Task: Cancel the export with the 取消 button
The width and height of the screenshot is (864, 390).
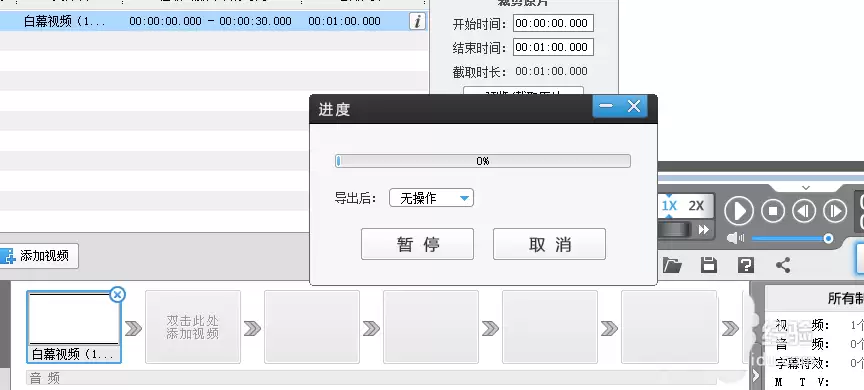Action: pos(549,244)
